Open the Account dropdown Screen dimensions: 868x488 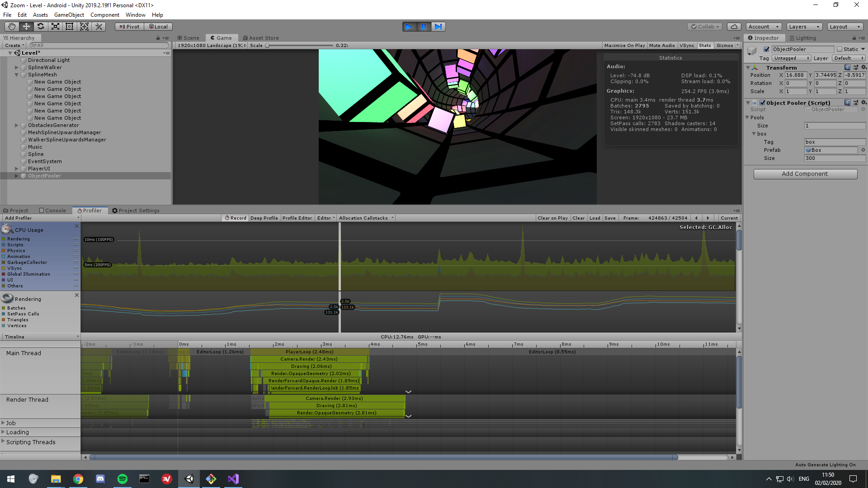click(764, 27)
